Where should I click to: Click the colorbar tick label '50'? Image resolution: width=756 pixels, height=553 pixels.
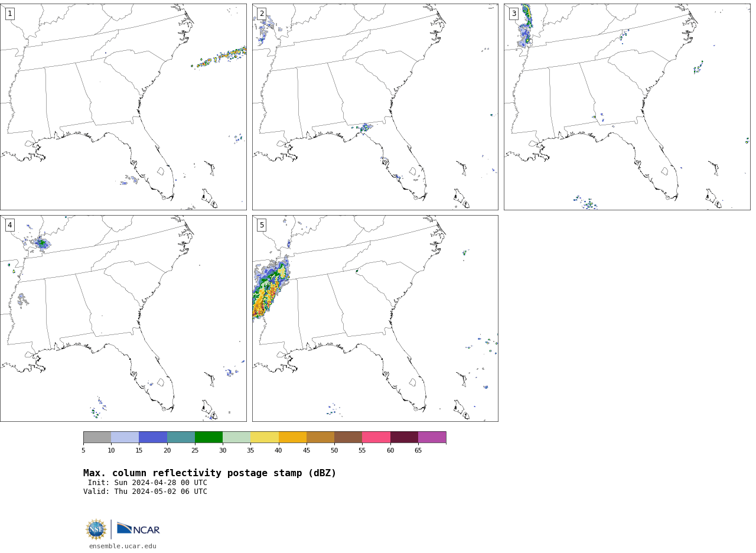pos(334,451)
